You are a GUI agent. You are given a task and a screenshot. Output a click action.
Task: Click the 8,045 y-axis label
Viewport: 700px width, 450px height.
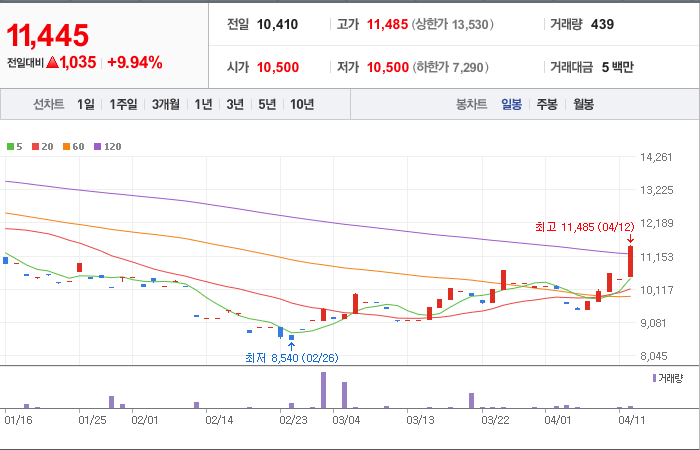point(656,356)
